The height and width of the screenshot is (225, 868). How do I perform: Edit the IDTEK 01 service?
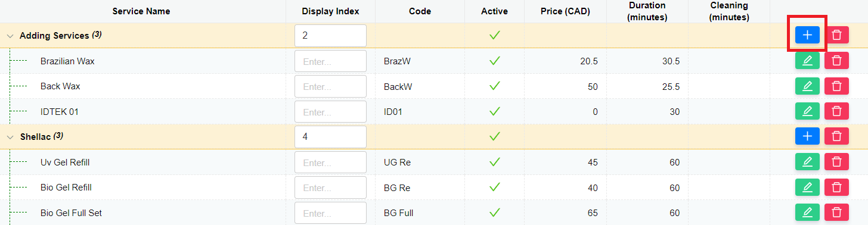(x=807, y=111)
